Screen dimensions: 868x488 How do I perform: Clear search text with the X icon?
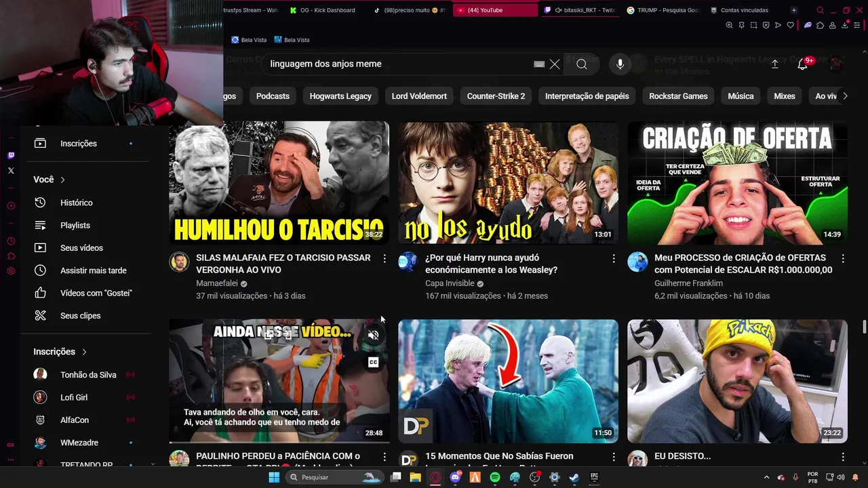(x=555, y=64)
